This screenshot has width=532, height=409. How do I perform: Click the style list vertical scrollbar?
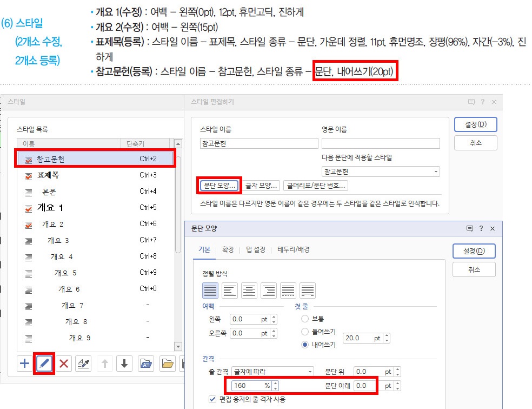click(x=178, y=206)
